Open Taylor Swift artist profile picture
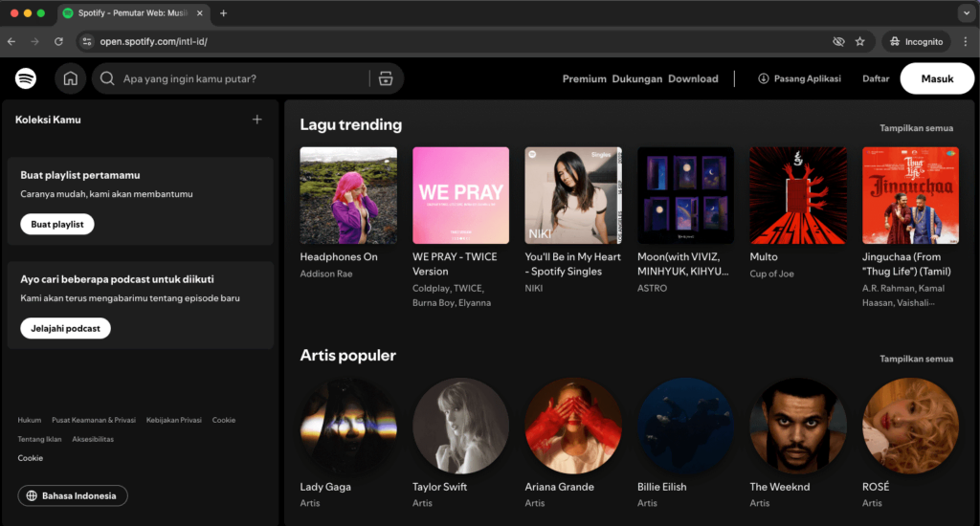 click(x=460, y=426)
